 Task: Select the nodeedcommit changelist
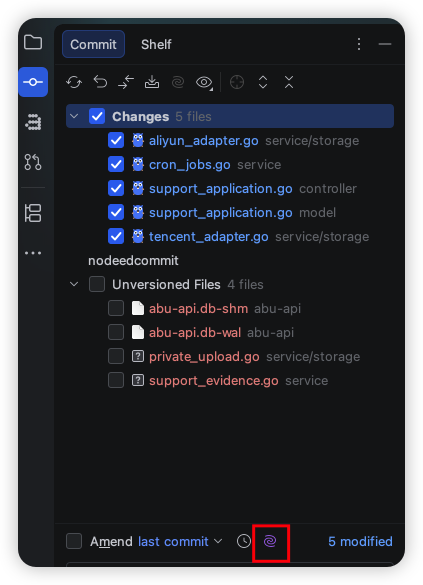[x=133, y=260]
